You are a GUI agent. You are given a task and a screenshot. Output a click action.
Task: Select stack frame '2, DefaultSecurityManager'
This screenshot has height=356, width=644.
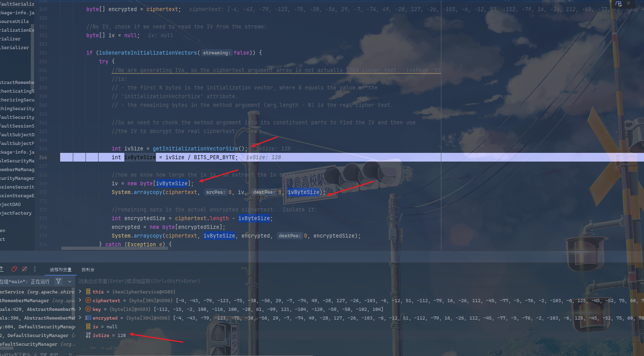tap(37, 335)
